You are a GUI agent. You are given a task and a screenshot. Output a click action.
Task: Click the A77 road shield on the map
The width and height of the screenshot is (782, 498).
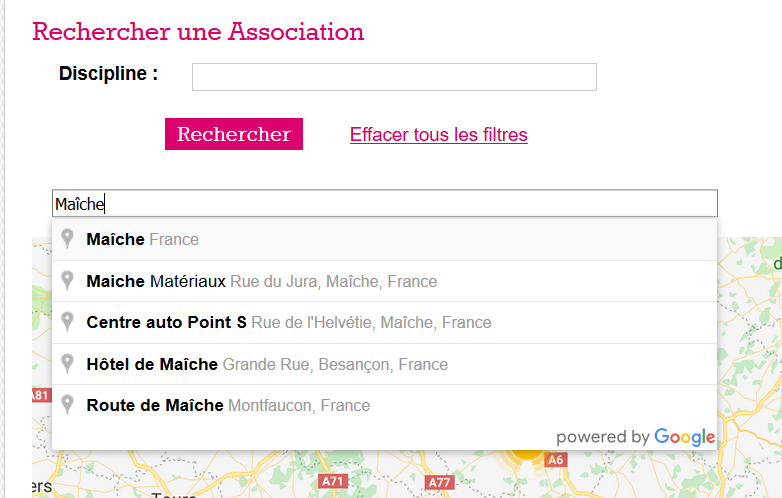pos(439,483)
